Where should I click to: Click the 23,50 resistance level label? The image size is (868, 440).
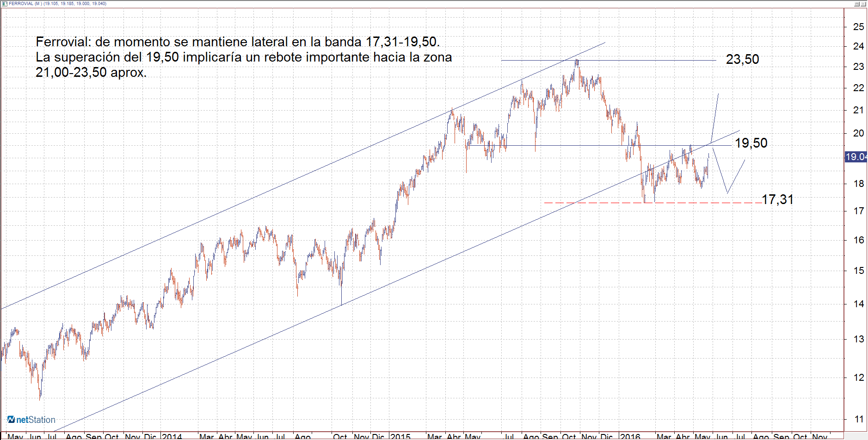(742, 59)
